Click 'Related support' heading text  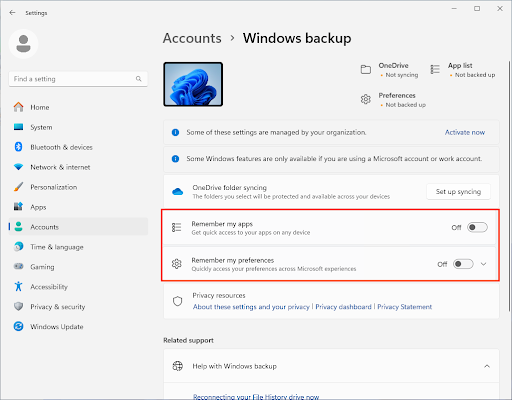[x=188, y=340]
